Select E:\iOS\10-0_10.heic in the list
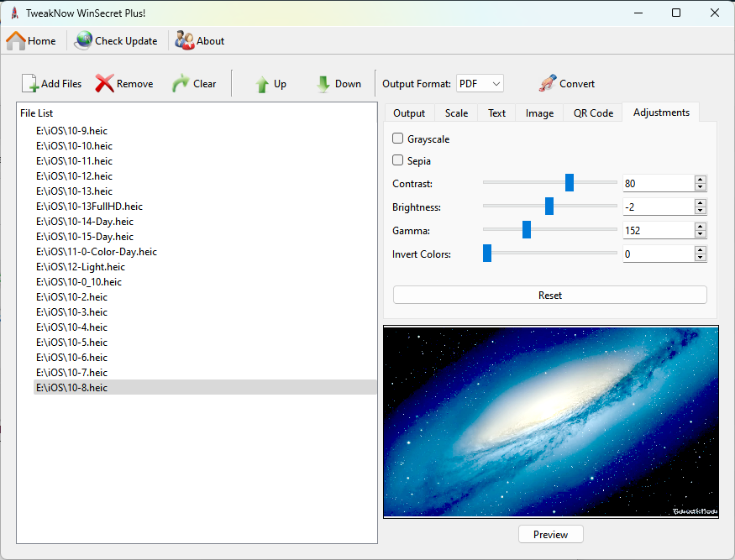Image resolution: width=735 pixels, height=560 pixels. click(79, 281)
